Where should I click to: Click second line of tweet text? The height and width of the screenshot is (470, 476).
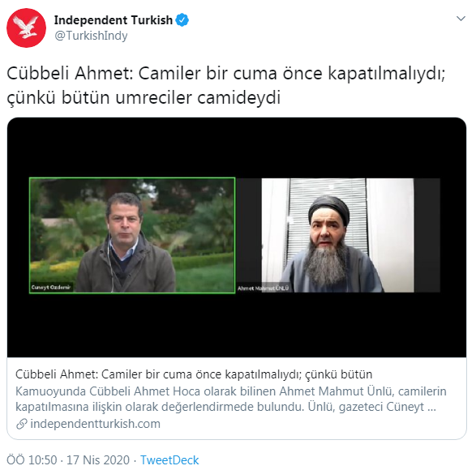tap(144, 97)
